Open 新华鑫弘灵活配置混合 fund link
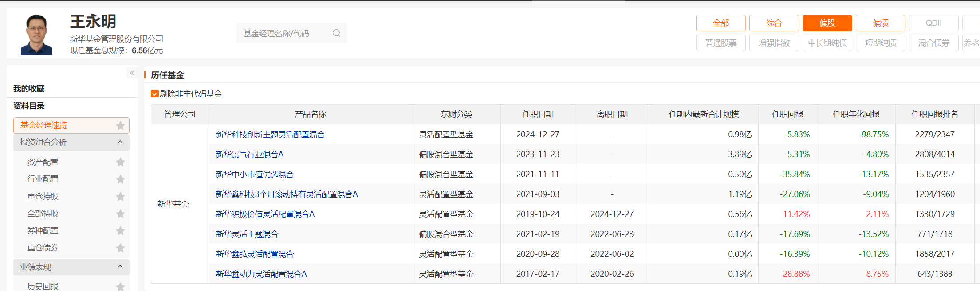980x291 pixels. [x=255, y=254]
